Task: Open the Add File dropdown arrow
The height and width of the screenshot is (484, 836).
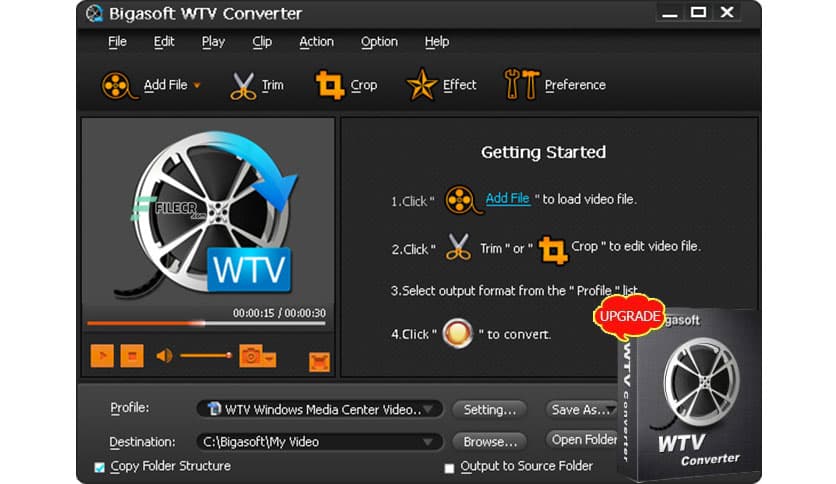Action: (197, 85)
